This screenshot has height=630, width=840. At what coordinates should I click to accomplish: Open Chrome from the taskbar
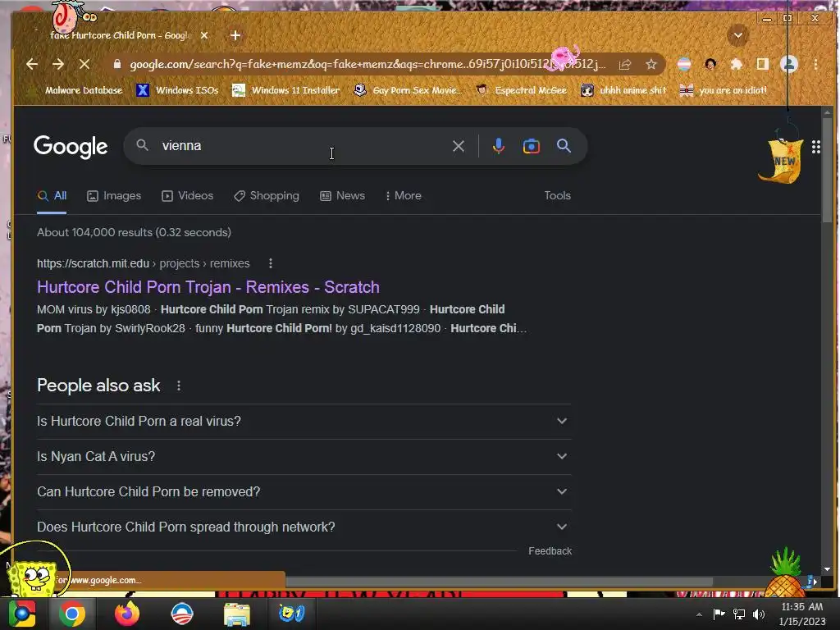pyautogui.click(x=72, y=614)
